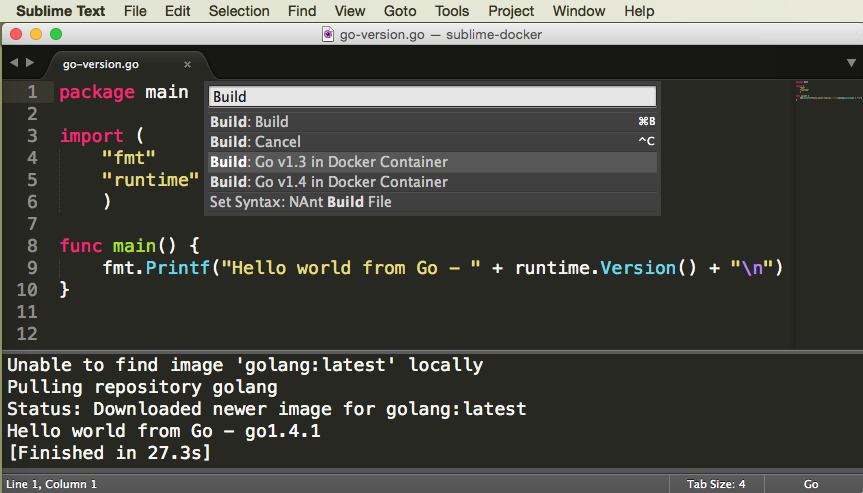Viewport: 863px width, 493px height.
Task: Click '[Finished in 27.3s]' output line
Action: 110,453
